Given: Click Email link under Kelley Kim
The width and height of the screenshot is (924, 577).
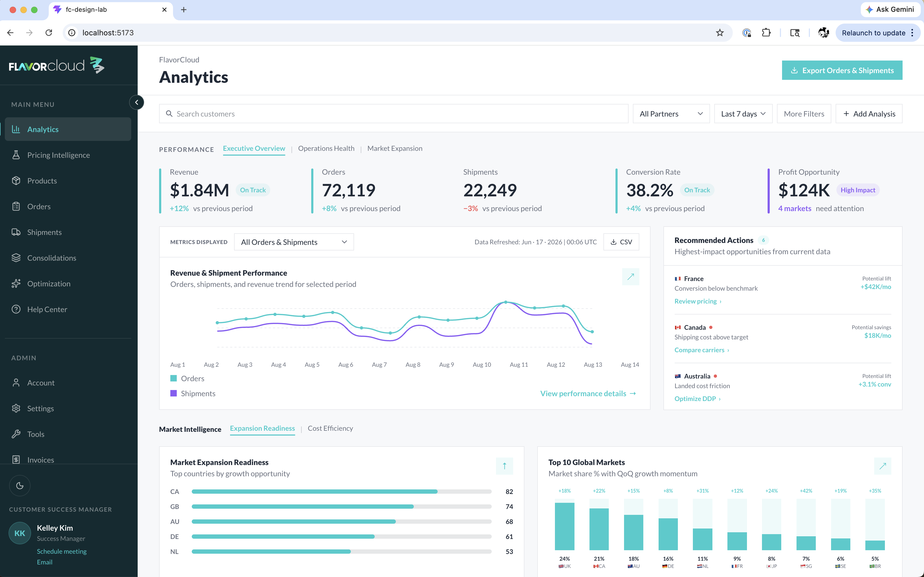Looking at the screenshot, I should 45,562.
